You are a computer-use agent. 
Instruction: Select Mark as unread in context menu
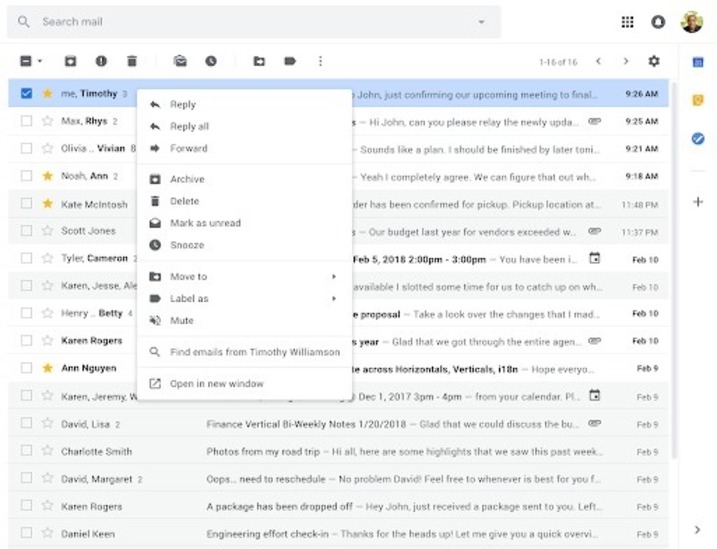pyautogui.click(x=245, y=223)
